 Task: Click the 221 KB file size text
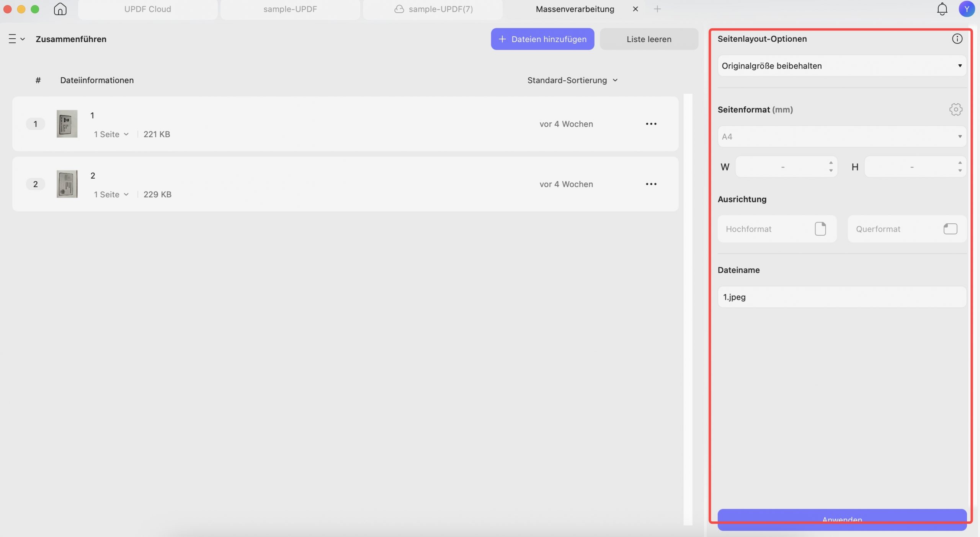(157, 134)
